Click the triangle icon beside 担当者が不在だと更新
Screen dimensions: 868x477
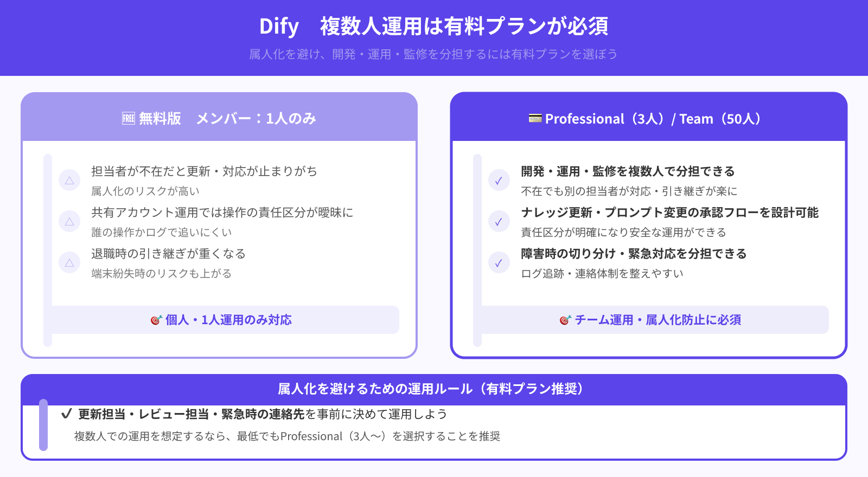pos(69,181)
